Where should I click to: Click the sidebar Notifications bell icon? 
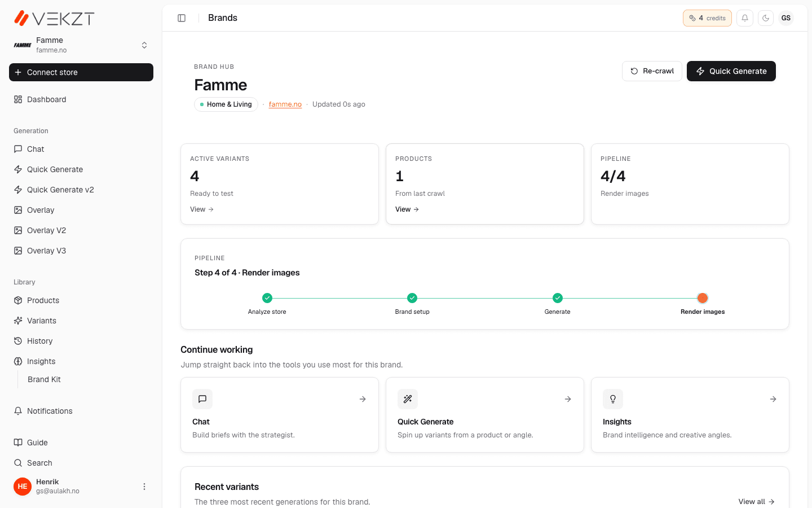[x=18, y=411]
